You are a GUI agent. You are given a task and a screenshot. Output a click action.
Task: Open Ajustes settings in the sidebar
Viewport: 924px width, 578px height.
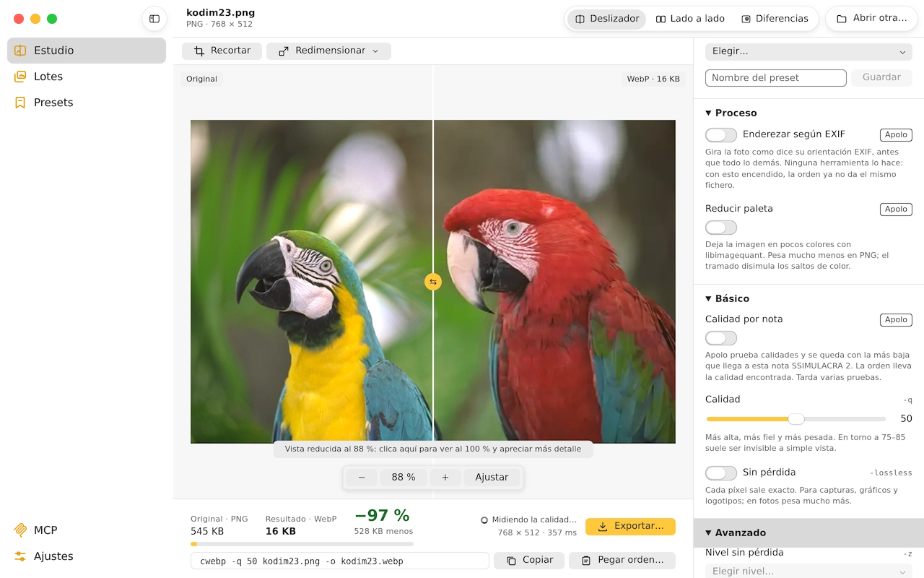[x=87, y=556]
